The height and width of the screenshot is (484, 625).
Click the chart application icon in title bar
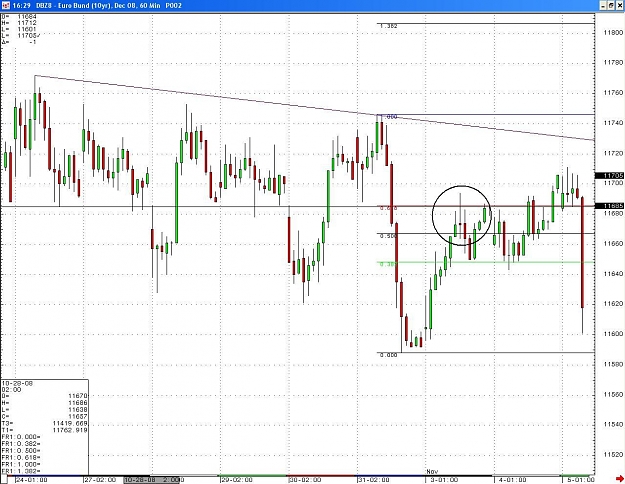coord(5,5)
